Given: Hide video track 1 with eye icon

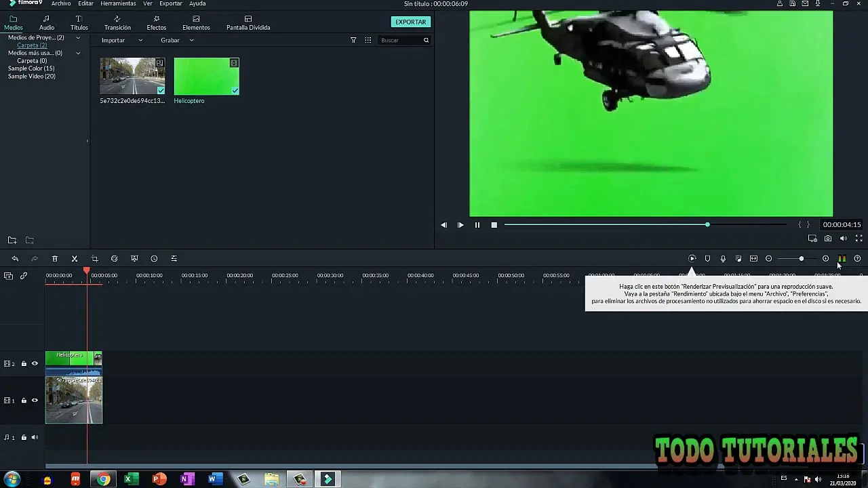Looking at the screenshot, I should tap(35, 401).
